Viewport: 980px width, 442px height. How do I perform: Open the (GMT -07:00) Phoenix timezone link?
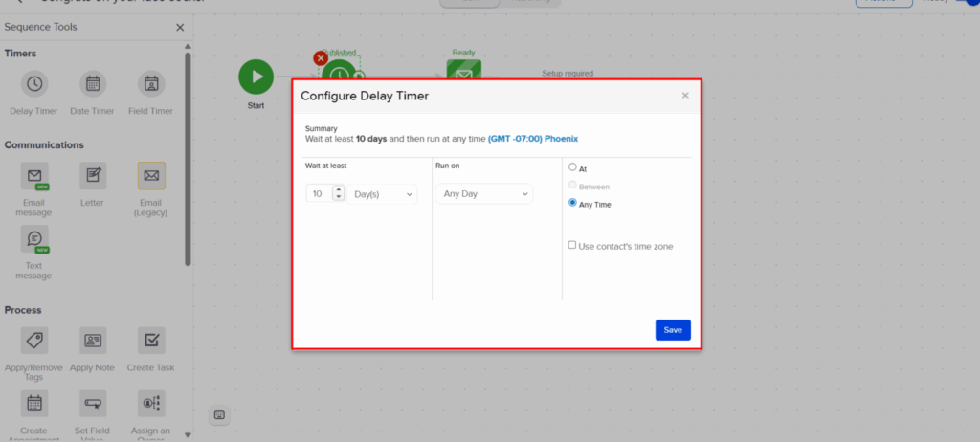[x=533, y=139]
